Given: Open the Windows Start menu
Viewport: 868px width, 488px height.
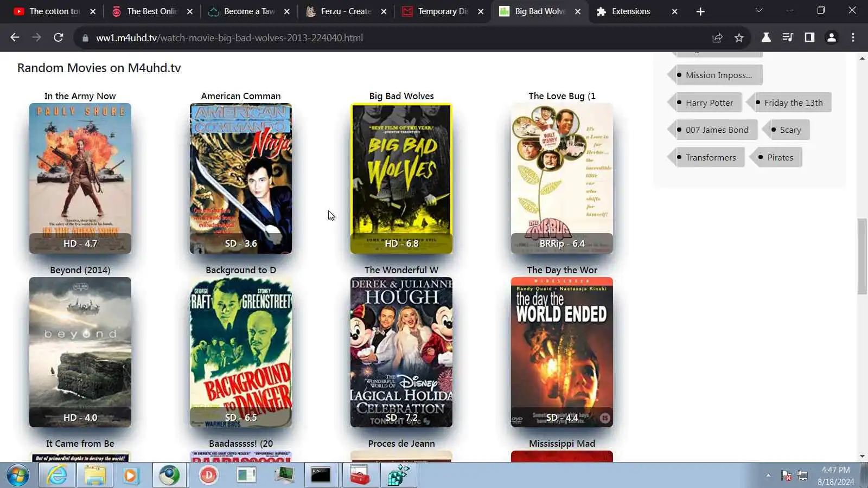Looking at the screenshot, I should click(18, 476).
